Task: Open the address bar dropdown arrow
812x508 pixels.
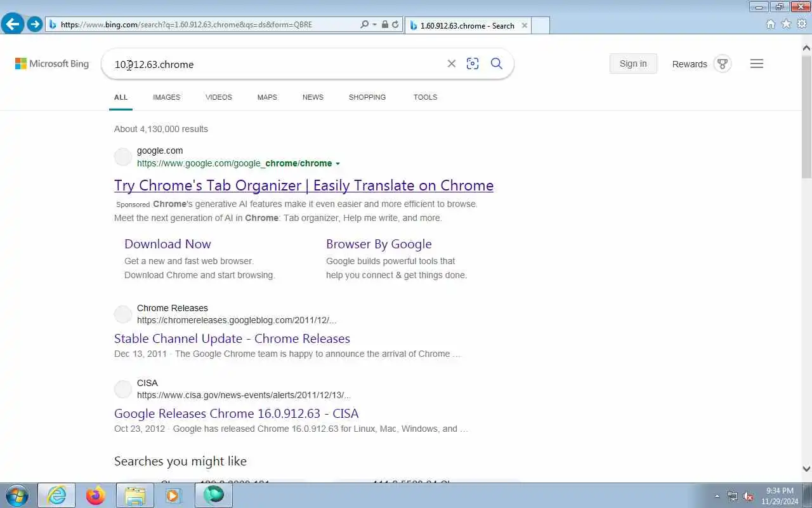Action: coord(374,25)
